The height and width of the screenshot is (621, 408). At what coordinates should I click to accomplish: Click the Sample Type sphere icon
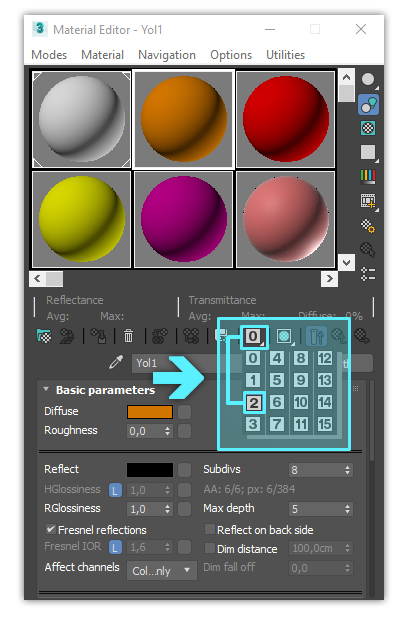point(368,80)
